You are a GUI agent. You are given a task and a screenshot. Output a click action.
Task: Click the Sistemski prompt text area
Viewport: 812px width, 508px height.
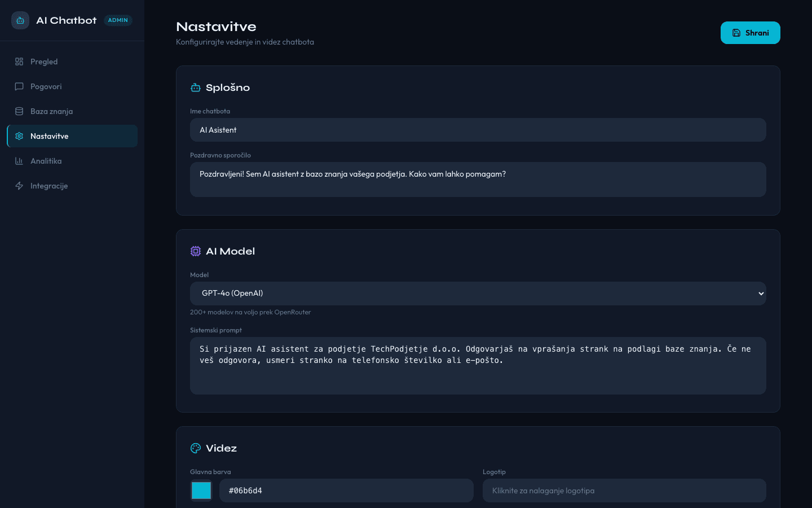pos(478,366)
